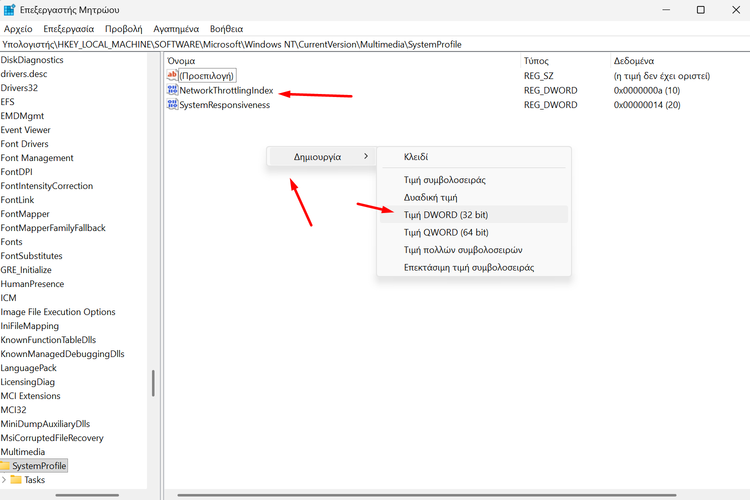Click the NetworkThrottlingIndex DWORD value icon
The height and width of the screenshot is (500, 750).
point(172,90)
